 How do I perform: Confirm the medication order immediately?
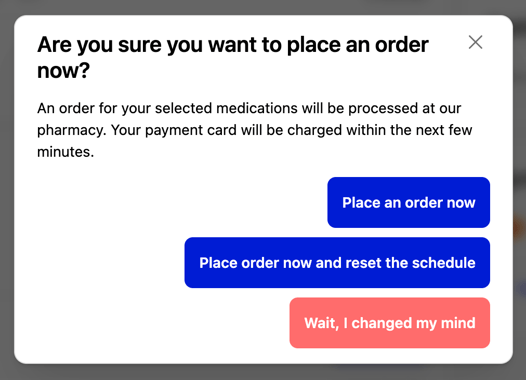pyautogui.click(x=409, y=203)
